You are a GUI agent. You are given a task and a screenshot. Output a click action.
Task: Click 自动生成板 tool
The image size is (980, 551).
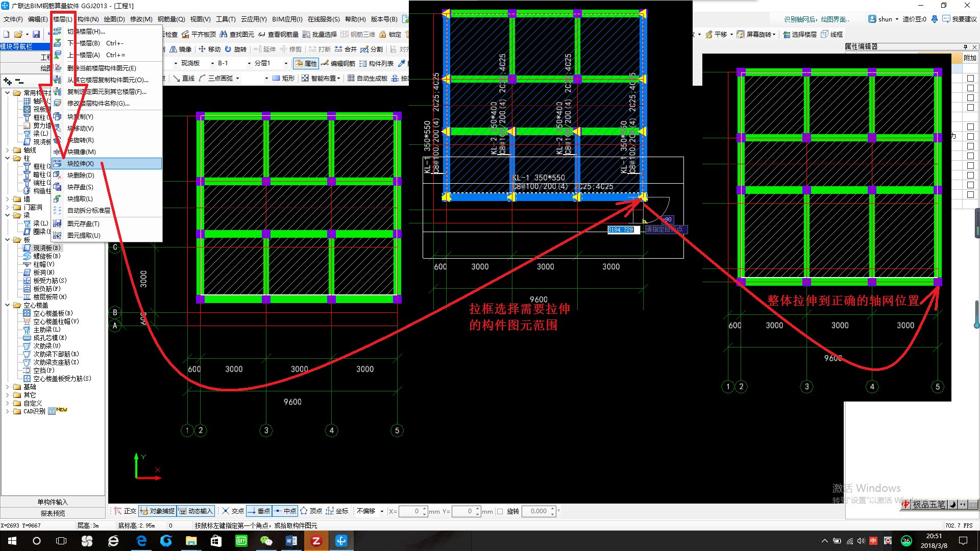tap(367, 78)
